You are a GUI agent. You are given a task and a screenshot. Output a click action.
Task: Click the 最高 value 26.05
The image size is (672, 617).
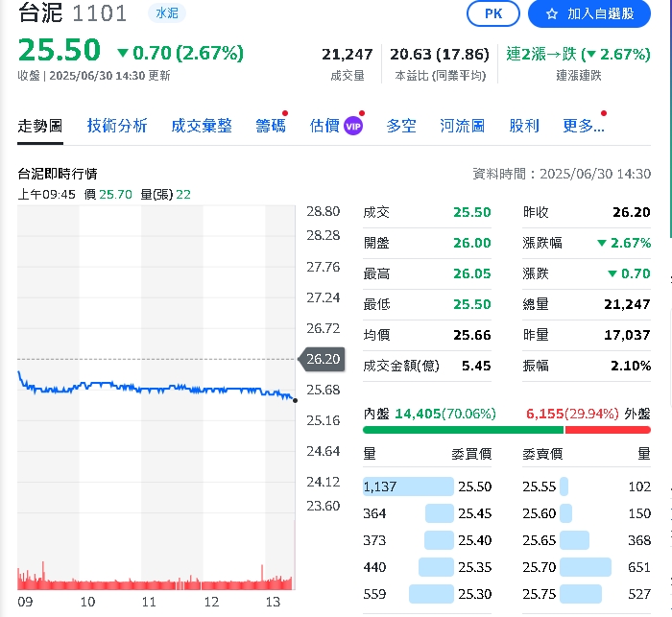[x=472, y=273]
